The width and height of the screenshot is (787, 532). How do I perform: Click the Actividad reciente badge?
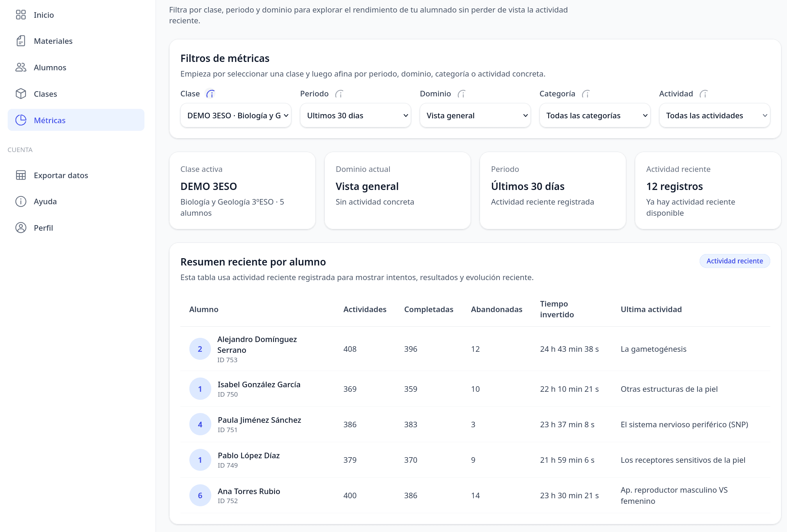[x=734, y=261]
